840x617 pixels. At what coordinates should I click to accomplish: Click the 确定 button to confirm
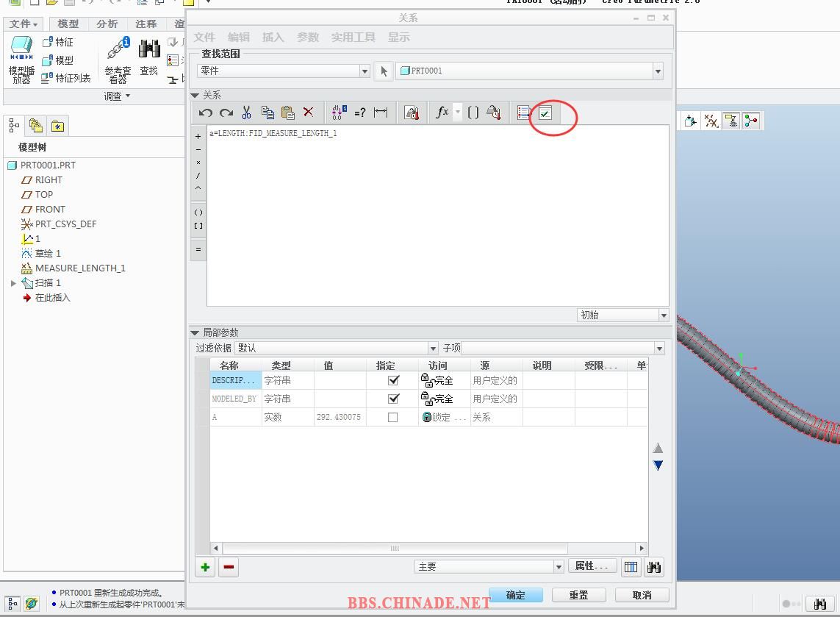pos(516,595)
